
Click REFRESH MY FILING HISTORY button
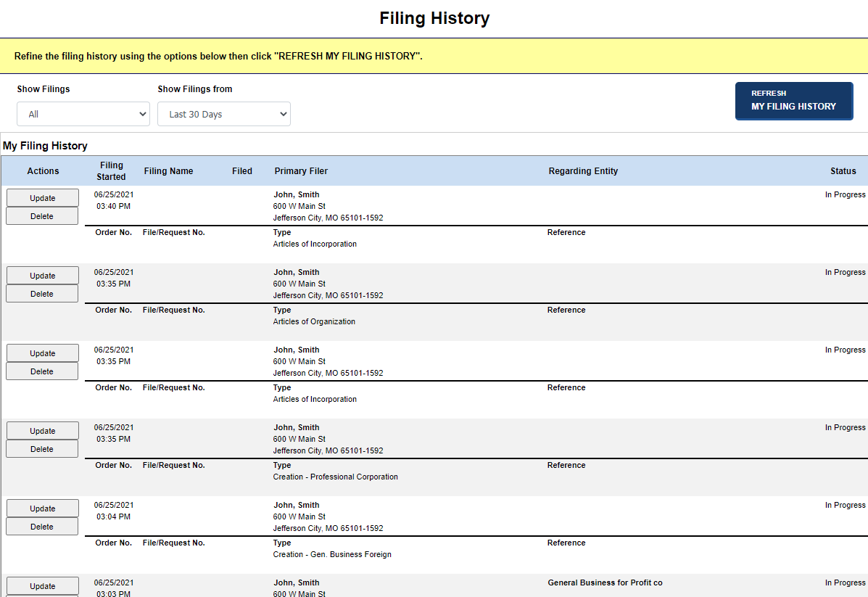(x=793, y=101)
